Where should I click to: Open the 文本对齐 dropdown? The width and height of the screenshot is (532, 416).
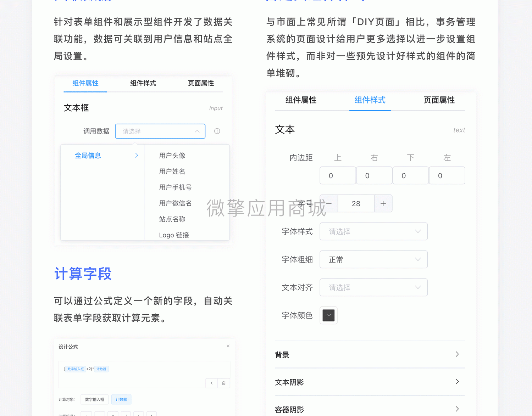[x=373, y=287]
